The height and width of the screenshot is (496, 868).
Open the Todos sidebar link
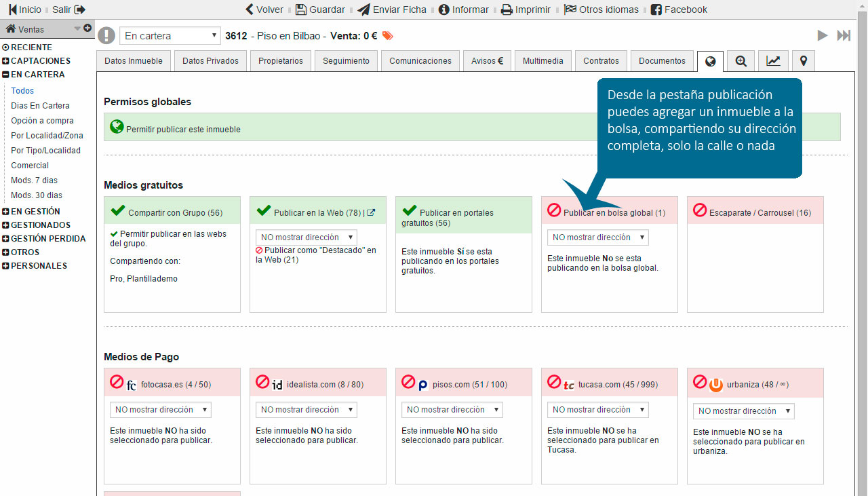(x=22, y=91)
